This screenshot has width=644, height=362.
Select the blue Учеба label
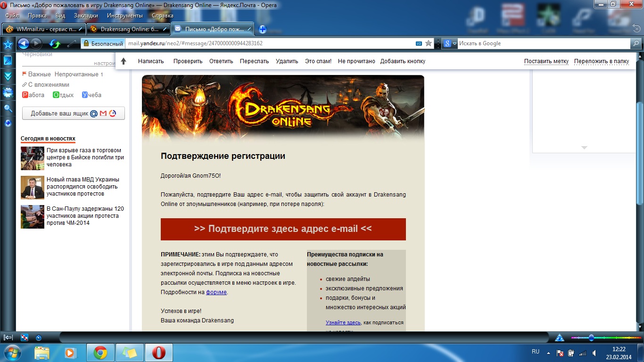(91, 95)
